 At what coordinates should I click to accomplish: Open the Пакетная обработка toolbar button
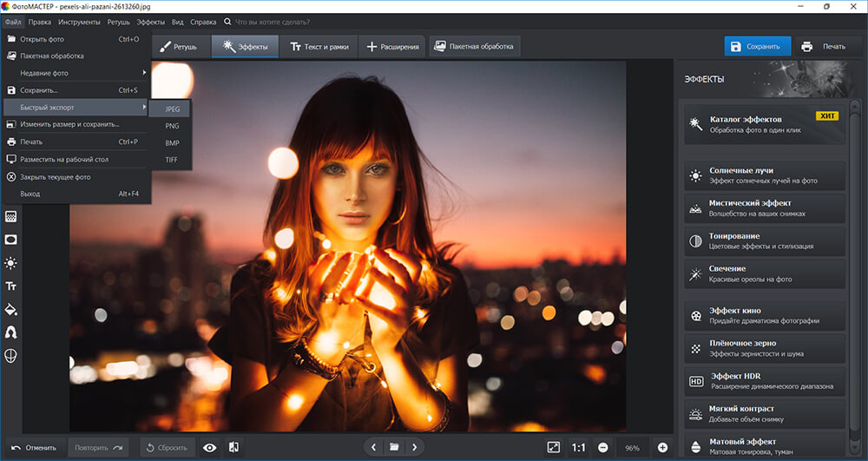tap(475, 47)
